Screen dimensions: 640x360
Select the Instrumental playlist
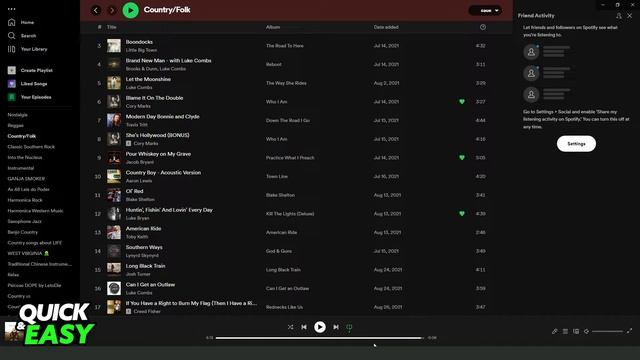pos(21,168)
